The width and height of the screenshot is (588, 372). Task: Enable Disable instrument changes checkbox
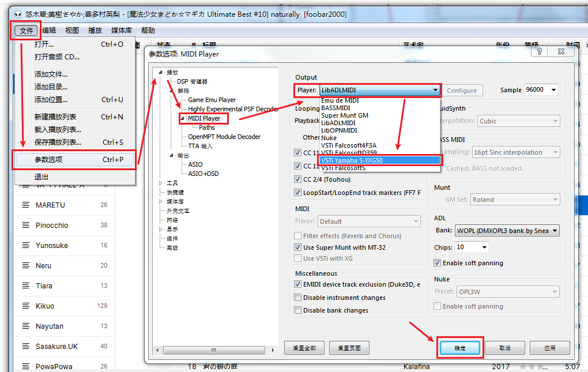coord(298,298)
